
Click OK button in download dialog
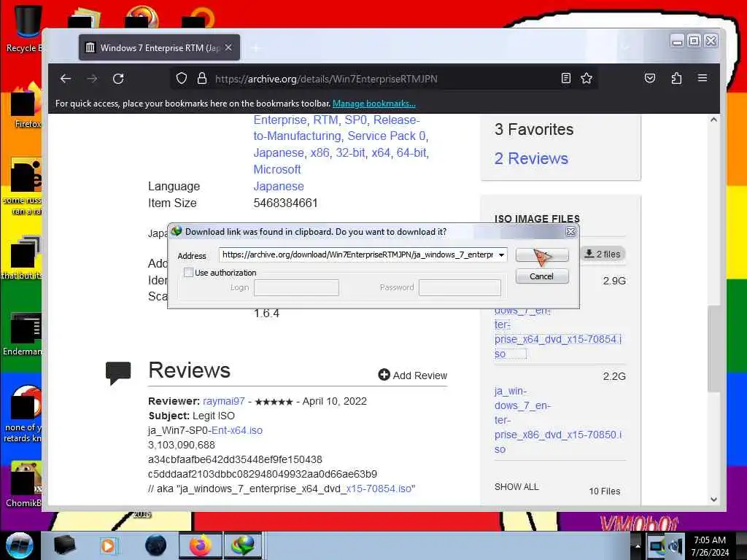[542, 254]
